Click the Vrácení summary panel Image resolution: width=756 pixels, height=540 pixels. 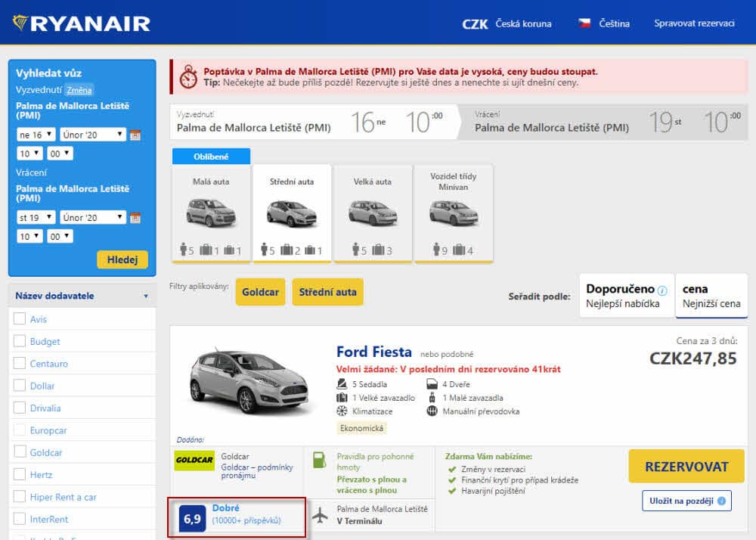pos(603,122)
